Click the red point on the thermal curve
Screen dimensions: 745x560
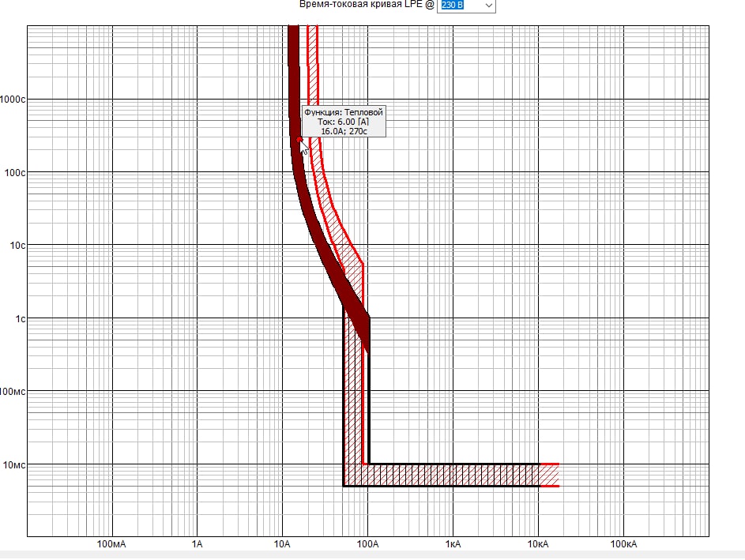299,140
